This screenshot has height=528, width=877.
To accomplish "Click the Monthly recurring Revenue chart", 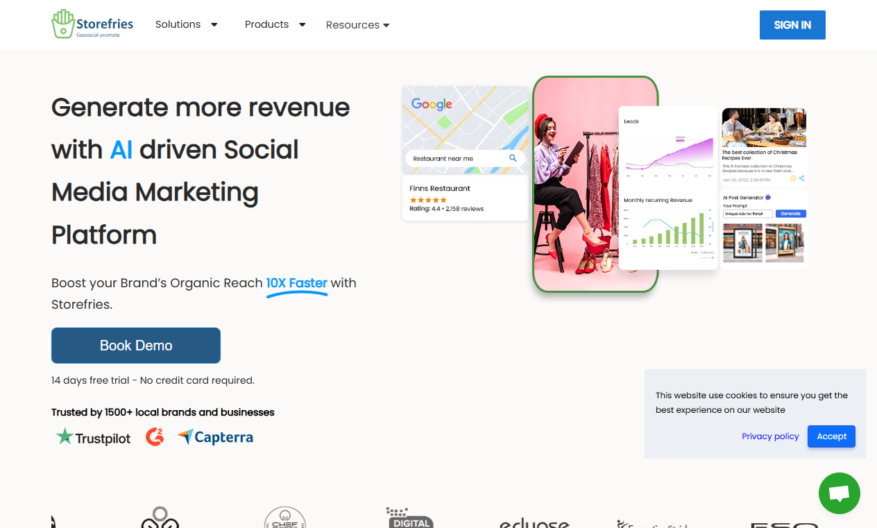I will 668,230.
